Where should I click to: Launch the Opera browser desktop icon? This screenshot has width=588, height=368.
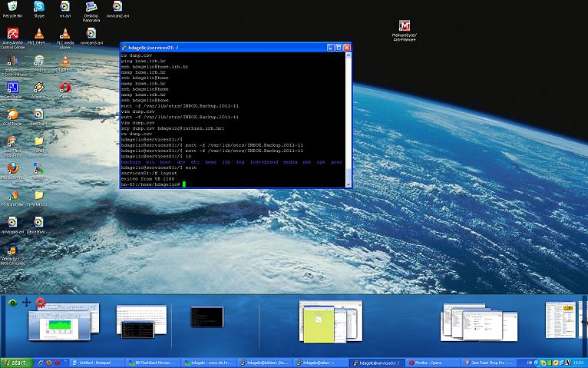point(65,88)
